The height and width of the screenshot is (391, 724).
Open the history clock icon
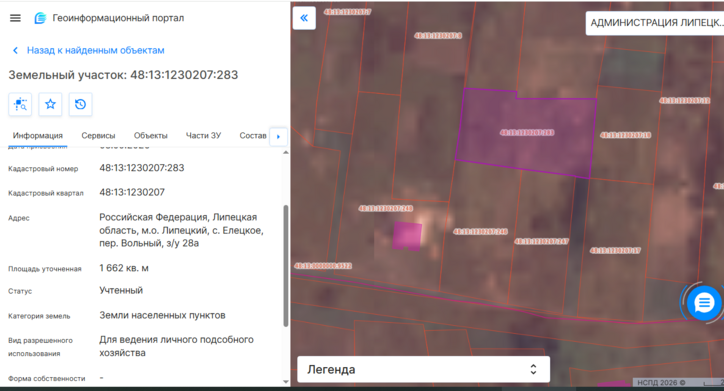(80, 104)
